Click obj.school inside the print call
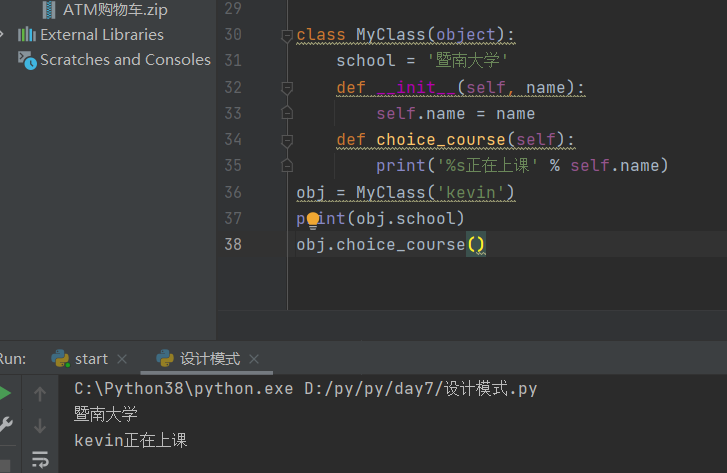The height and width of the screenshot is (473, 727). 406,218
